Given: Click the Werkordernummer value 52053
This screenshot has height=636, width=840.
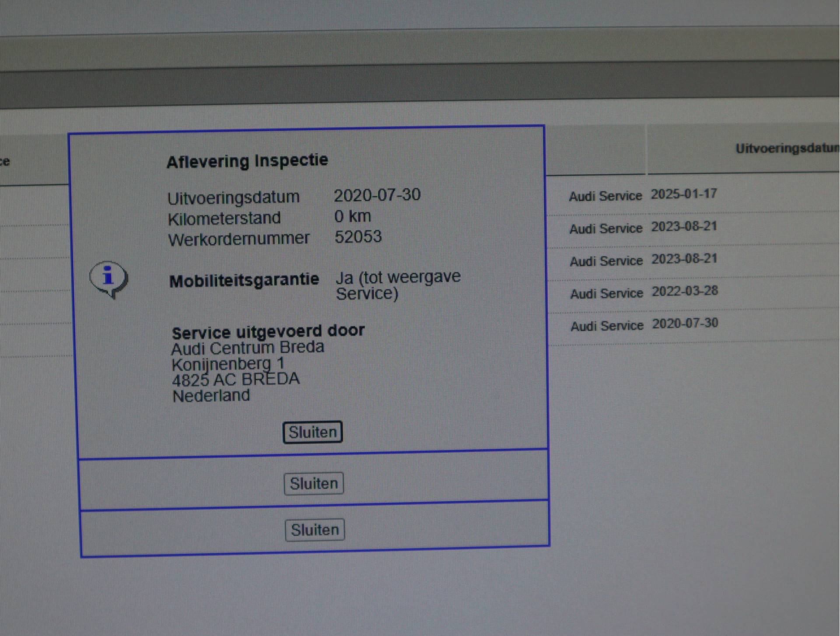Looking at the screenshot, I should [x=358, y=237].
